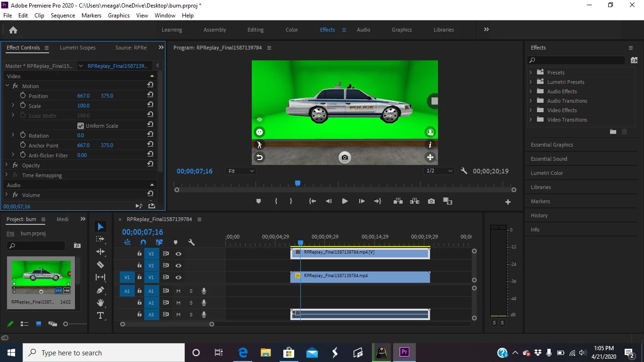The height and width of the screenshot is (362, 644).
Task: Expand the Scale property
Action: tap(13, 106)
